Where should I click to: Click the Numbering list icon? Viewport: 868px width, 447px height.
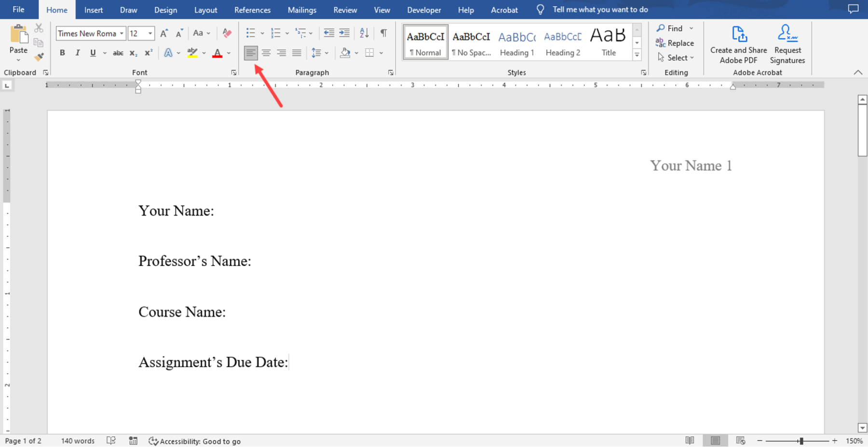(x=275, y=33)
